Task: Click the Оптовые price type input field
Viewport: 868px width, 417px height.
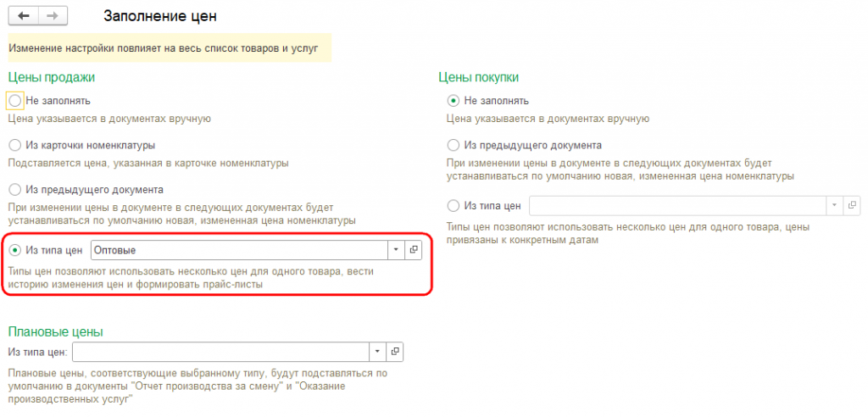Action: coord(238,250)
